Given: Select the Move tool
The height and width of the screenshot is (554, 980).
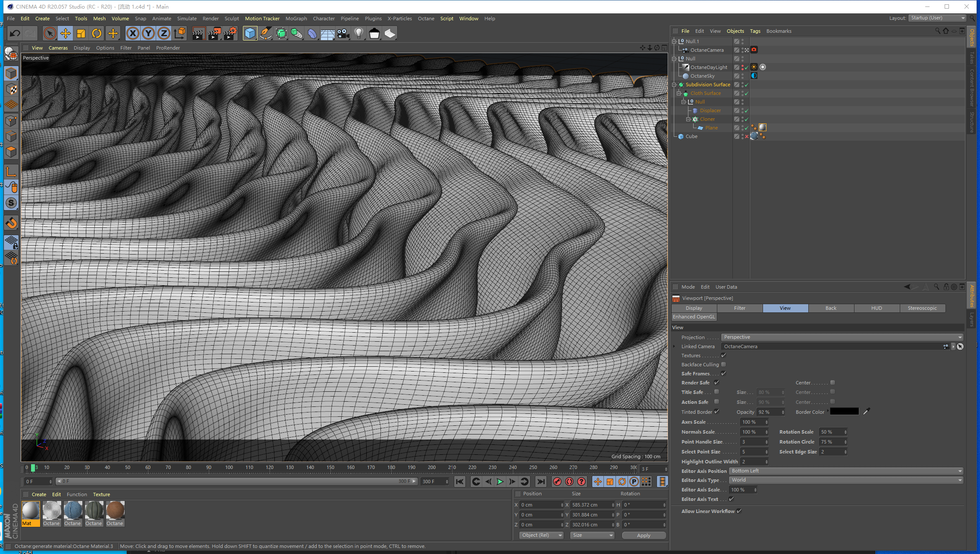Looking at the screenshot, I should (66, 33).
